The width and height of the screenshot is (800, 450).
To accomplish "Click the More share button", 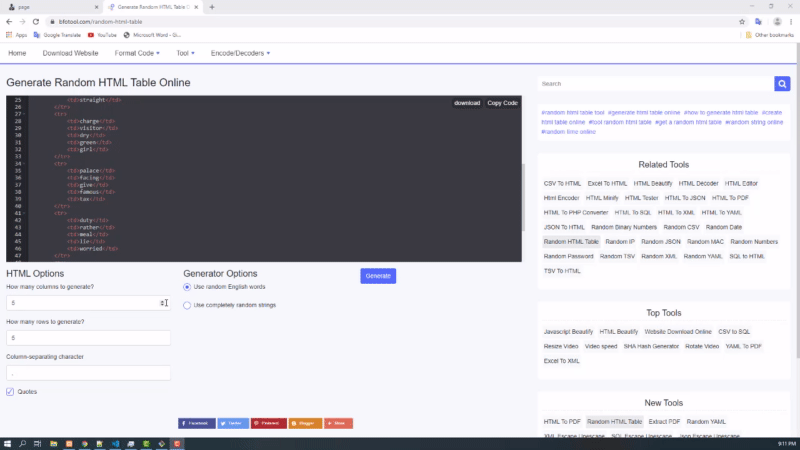I will coord(338,423).
